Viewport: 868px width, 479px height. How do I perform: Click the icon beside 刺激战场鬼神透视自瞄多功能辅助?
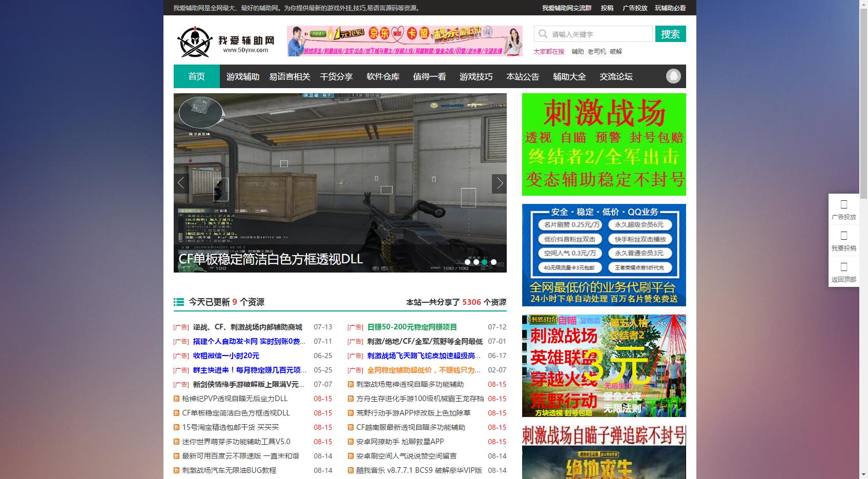pos(351,384)
